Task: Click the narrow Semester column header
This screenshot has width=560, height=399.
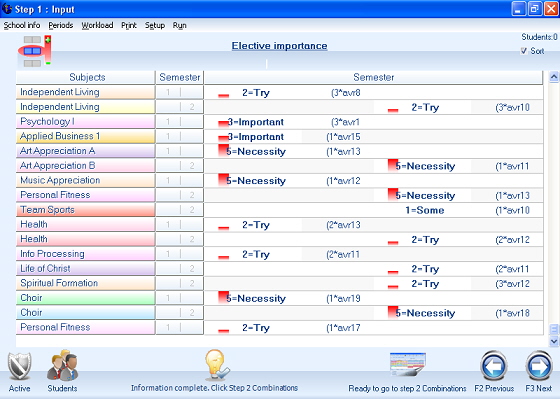Action: (180, 77)
